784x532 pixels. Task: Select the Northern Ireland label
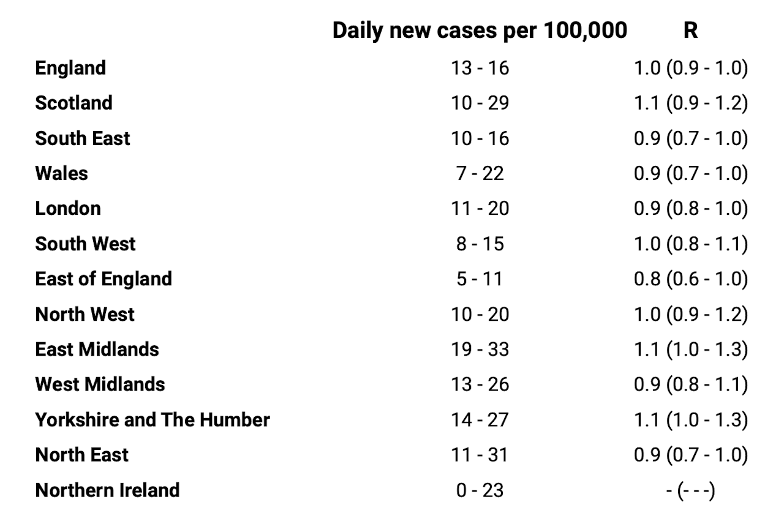[107, 490]
